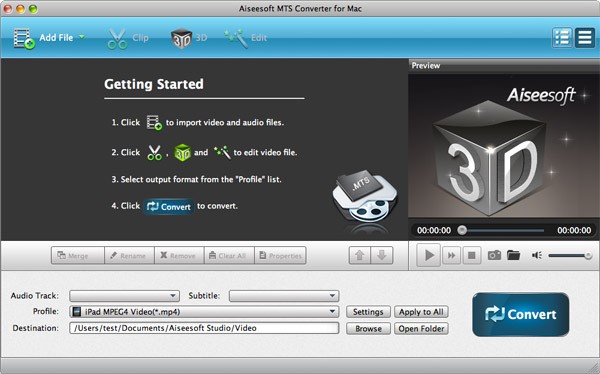This screenshot has height=374, width=600.
Task: Zoom the window with green button
Action: pyautogui.click(x=33, y=8)
